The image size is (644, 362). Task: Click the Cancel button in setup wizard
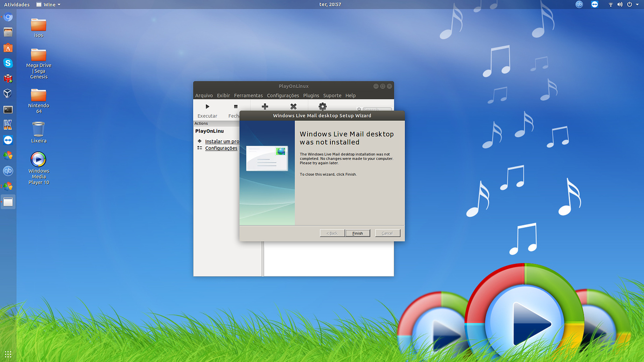tap(387, 233)
